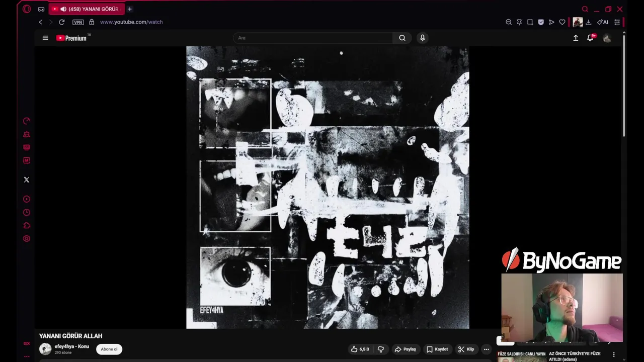
Task: Go forward with the forward arrow
Action: click(51, 22)
